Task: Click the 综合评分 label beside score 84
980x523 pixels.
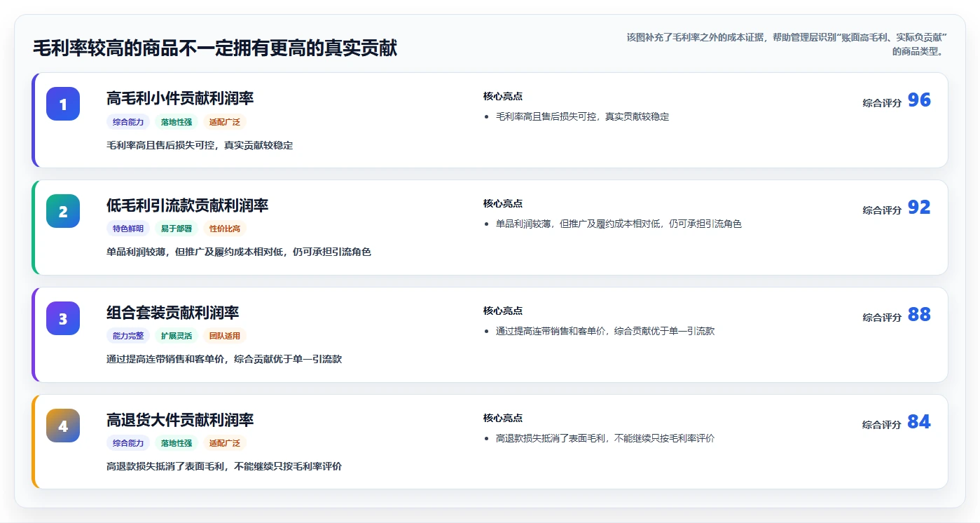Action: point(882,425)
